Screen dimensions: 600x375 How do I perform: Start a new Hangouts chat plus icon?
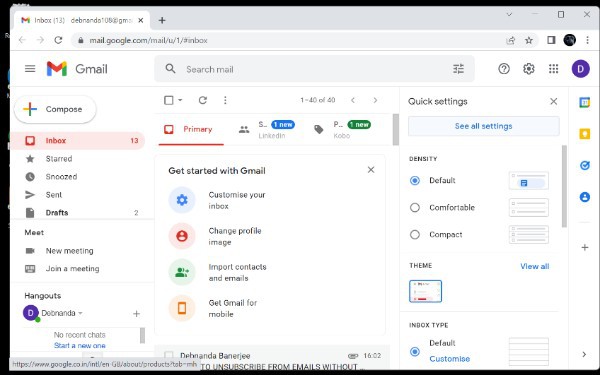[x=136, y=314]
